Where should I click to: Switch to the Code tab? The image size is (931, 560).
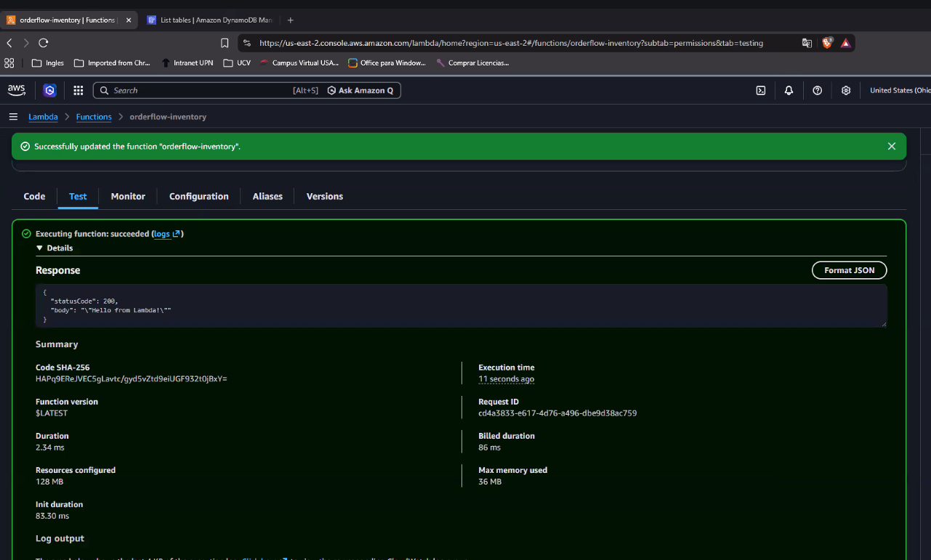34,196
